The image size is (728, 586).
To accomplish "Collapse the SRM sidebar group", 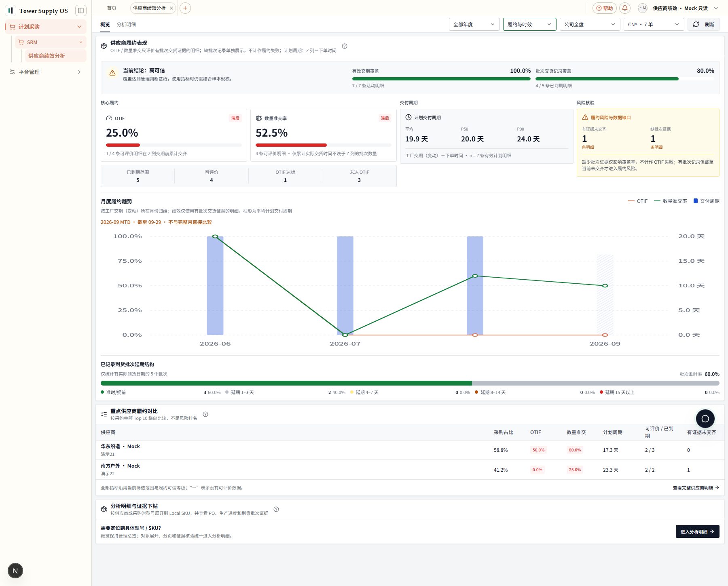I will point(81,42).
